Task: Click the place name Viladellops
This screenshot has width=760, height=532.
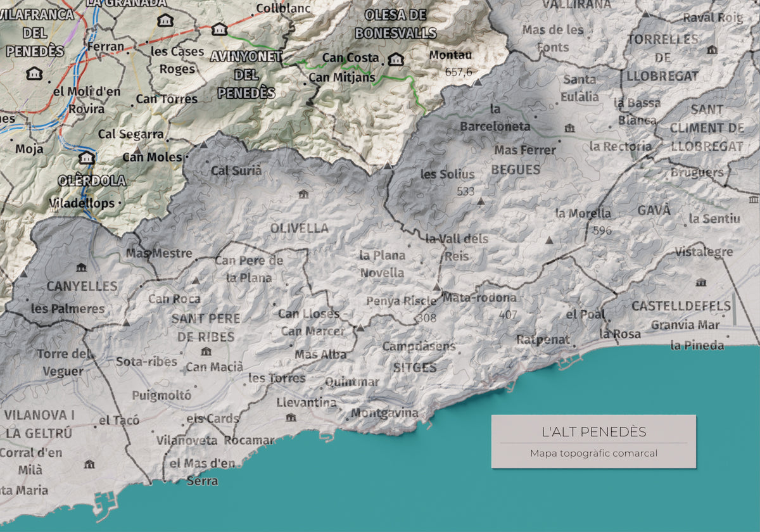Action: pos(82,203)
